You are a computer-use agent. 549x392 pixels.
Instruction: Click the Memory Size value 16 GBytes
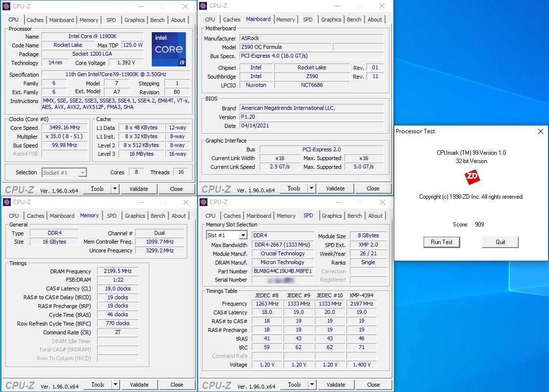(54, 242)
